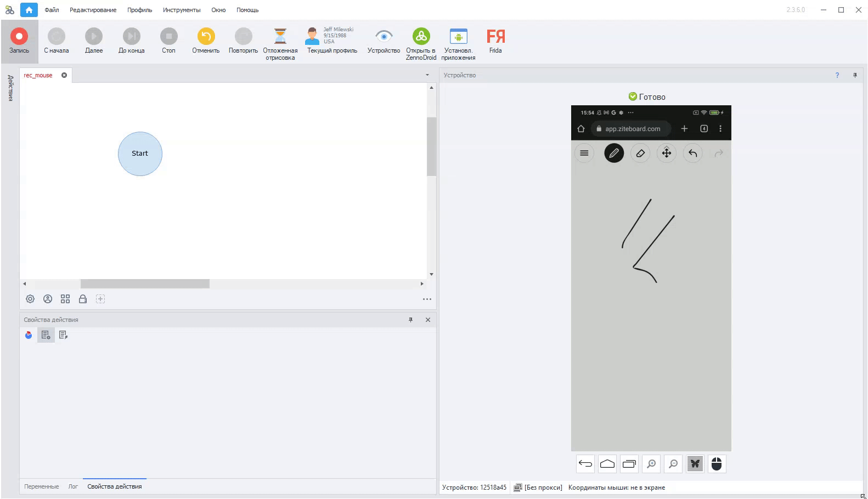Open the Файл menu
The image size is (868, 499).
point(52,10)
